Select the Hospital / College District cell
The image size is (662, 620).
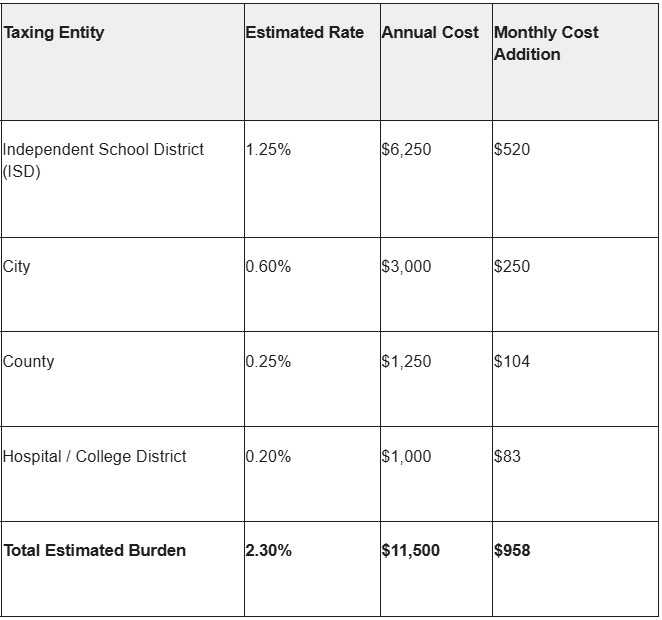point(95,457)
